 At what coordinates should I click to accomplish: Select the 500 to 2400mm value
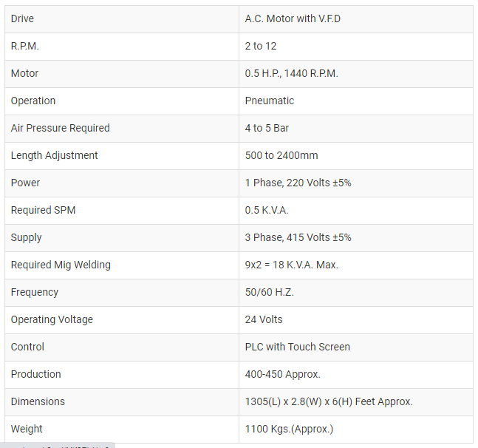pyautogui.click(x=281, y=155)
